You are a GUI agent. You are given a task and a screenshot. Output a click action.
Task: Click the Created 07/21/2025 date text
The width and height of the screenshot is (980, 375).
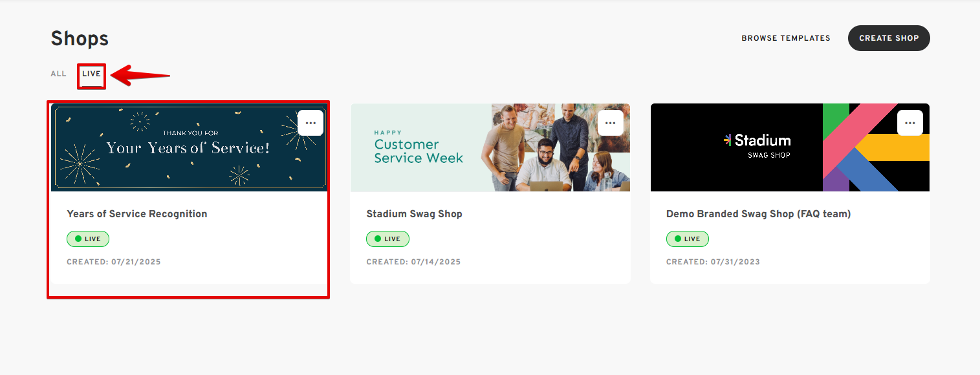coord(114,262)
